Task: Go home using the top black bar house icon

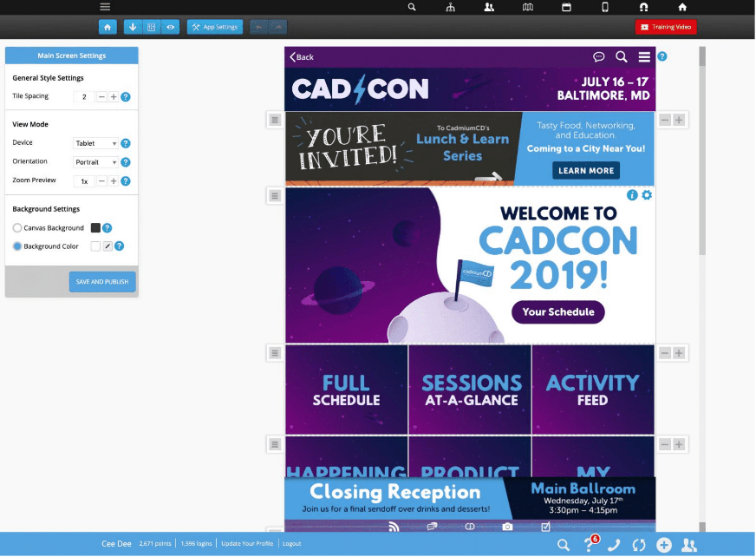Action: (x=682, y=7)
